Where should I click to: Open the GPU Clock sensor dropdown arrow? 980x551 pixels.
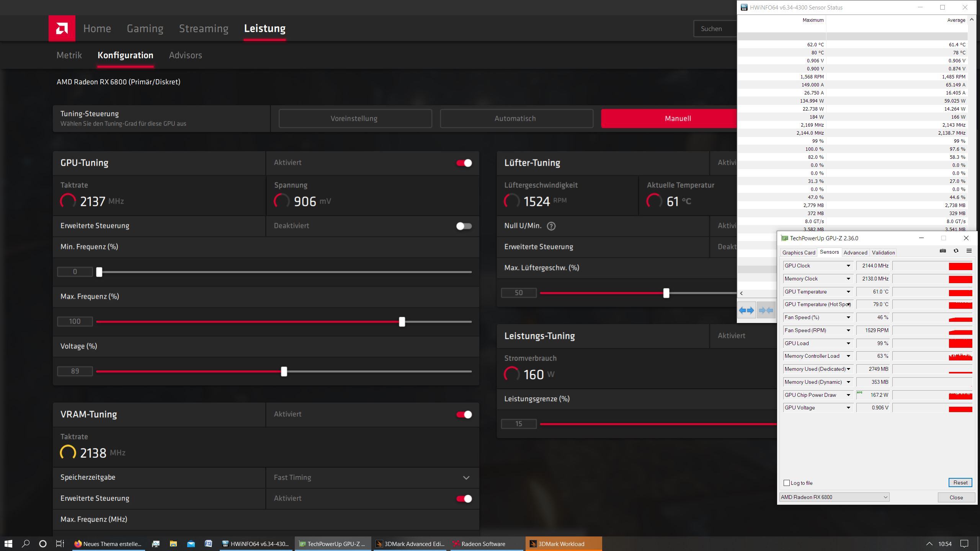click(848, 266)
